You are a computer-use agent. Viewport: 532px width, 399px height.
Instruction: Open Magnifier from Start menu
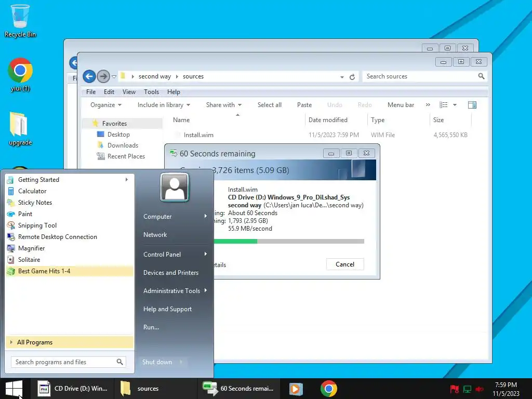coord(70,248)
